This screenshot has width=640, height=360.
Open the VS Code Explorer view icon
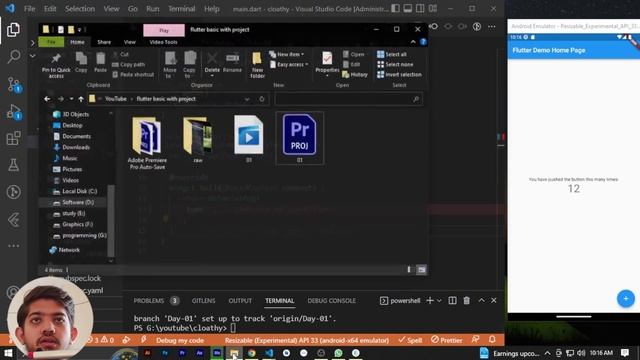point(13,29)
